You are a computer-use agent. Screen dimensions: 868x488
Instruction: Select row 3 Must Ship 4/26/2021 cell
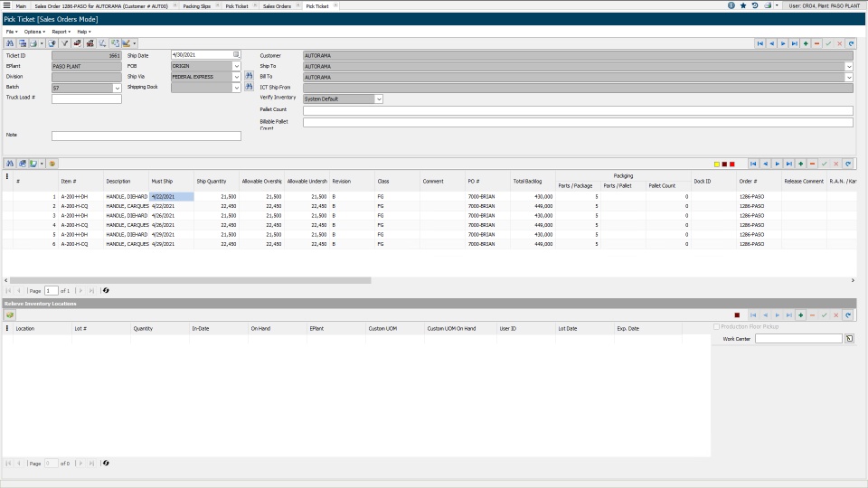tap(171, 215)
